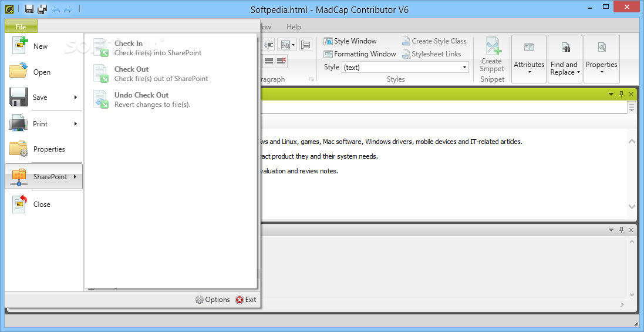
Task: Pin the lower panel
Action: (x=622, y=230)
